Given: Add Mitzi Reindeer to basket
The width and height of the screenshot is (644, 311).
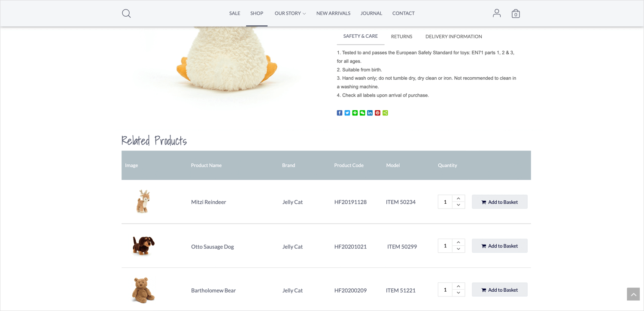Looking at the screenshot, I should tap(499, 202).
